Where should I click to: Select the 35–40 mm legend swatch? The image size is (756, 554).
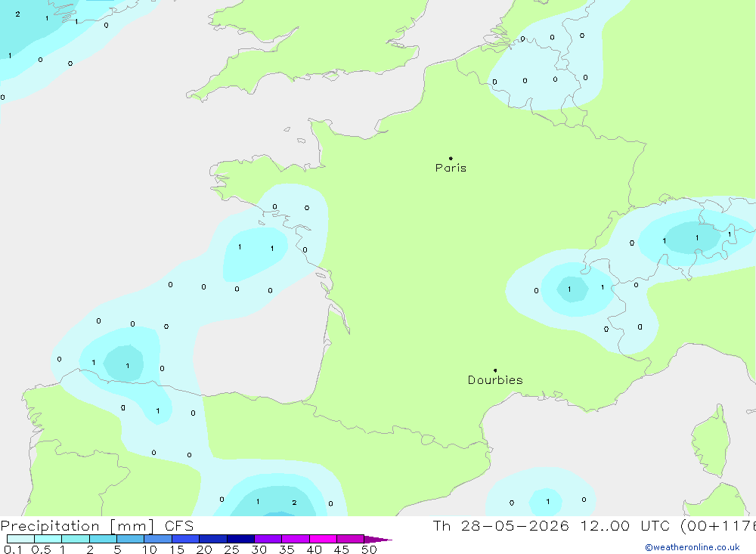click(295, 539)
